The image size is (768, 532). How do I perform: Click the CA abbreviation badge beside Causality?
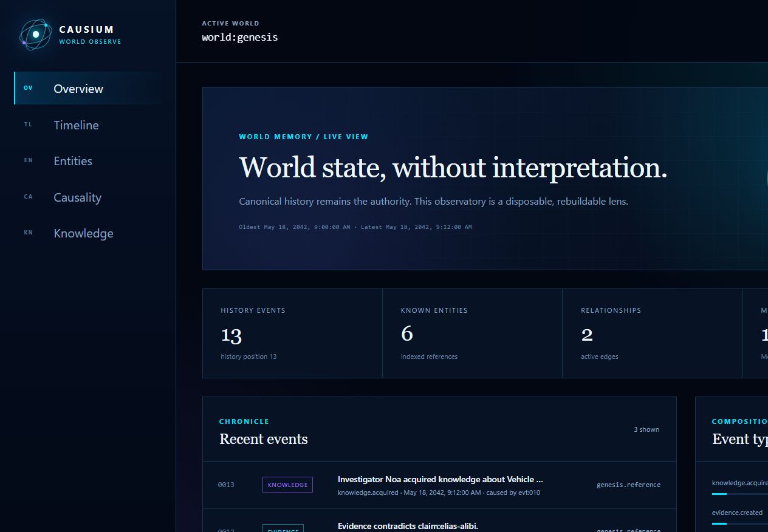(x=28, y=197)
